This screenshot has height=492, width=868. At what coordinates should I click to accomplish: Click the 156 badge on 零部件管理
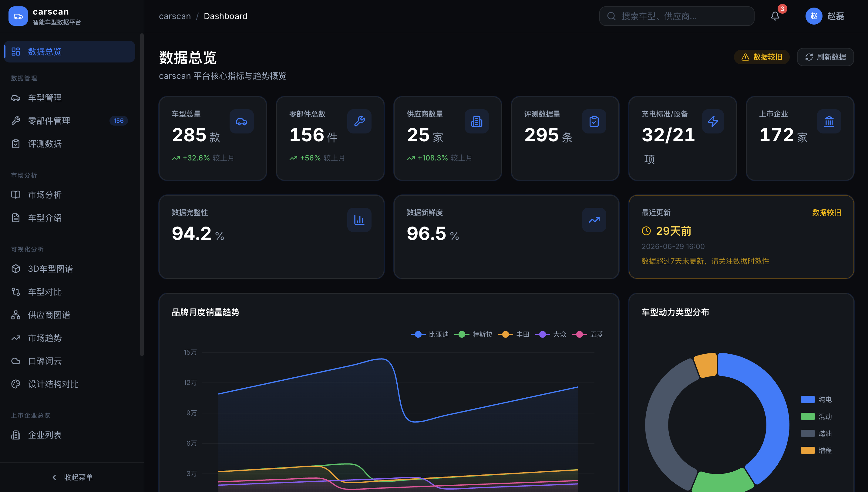[x=118, y=121]
